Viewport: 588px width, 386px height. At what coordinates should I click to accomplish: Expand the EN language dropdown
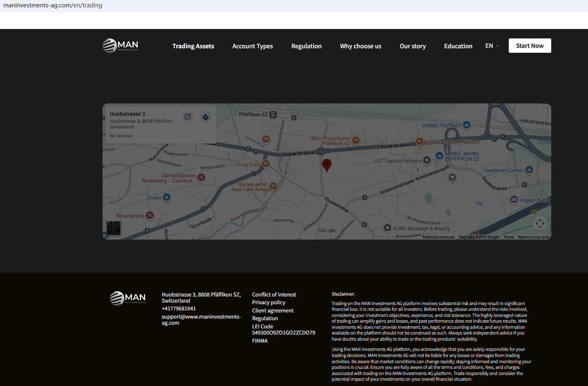pos(492,46)
